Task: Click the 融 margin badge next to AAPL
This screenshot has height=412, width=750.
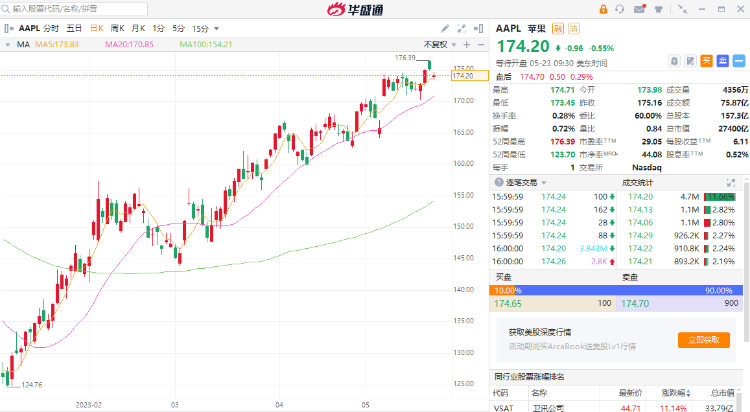Action: 558,29
